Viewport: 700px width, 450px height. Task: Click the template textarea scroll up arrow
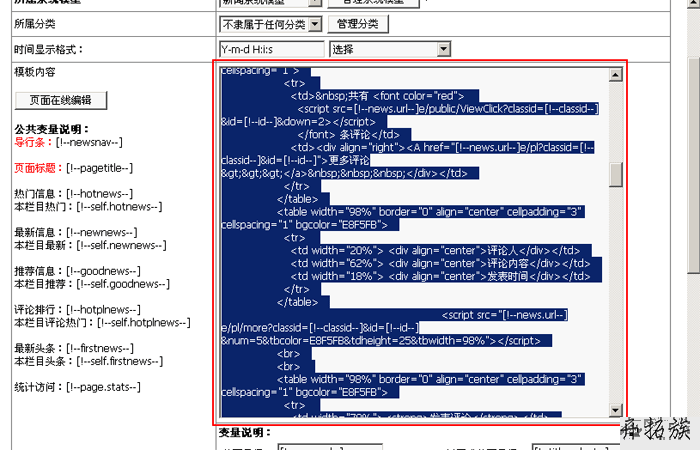pos(616,75)
